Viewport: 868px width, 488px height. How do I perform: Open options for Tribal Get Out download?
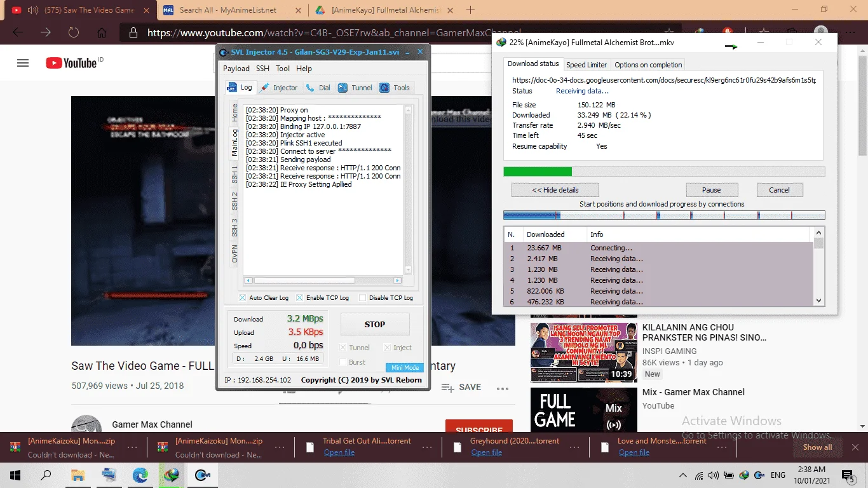(427, 447)
